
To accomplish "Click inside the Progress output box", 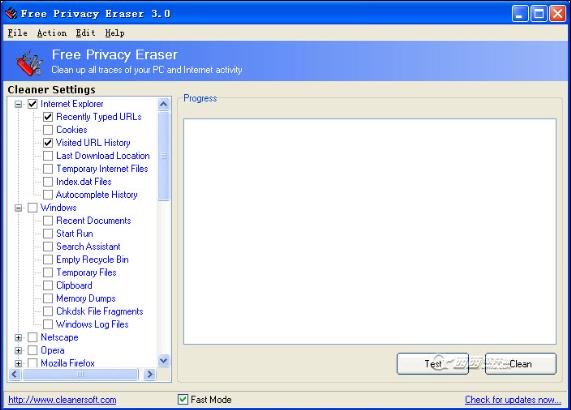I will (370, 231).
